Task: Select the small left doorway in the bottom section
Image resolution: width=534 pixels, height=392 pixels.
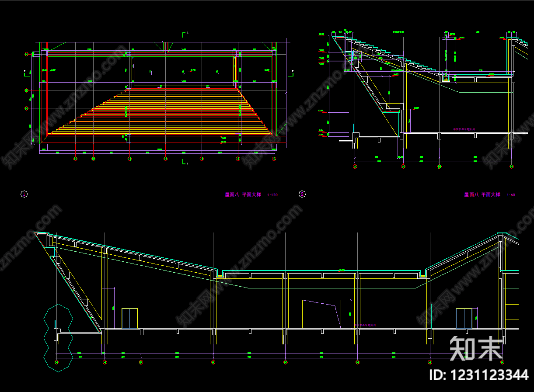Action: 129,318
